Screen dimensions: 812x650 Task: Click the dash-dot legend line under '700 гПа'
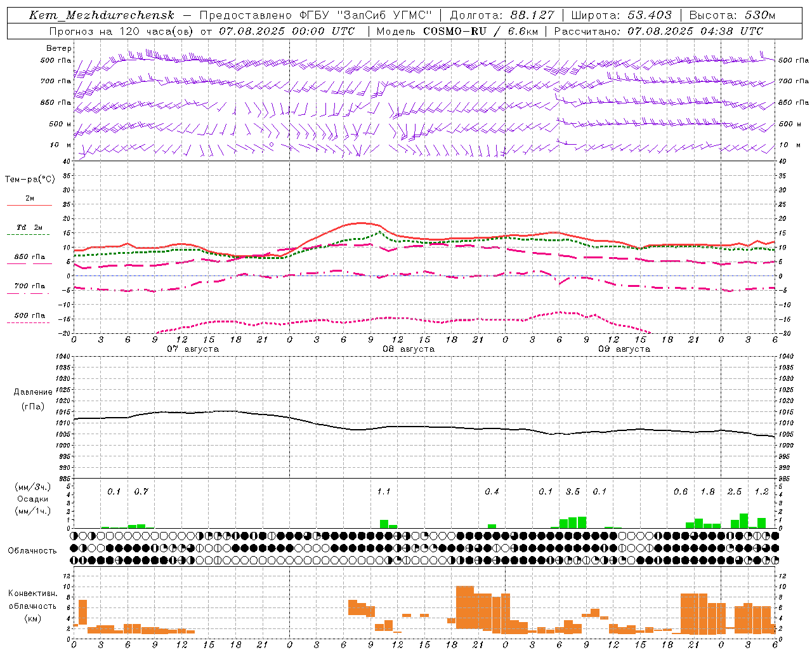click(29, 293)
